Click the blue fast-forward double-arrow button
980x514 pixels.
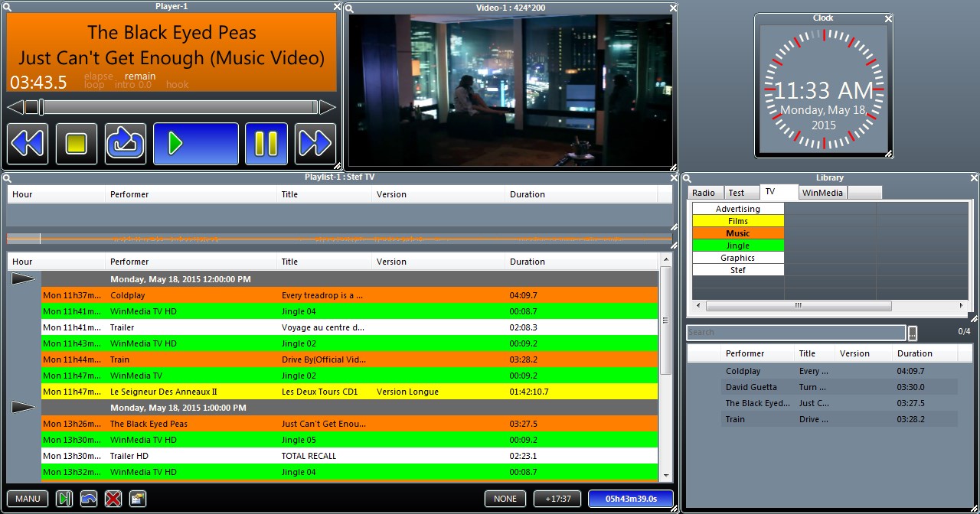pos(315,144)
